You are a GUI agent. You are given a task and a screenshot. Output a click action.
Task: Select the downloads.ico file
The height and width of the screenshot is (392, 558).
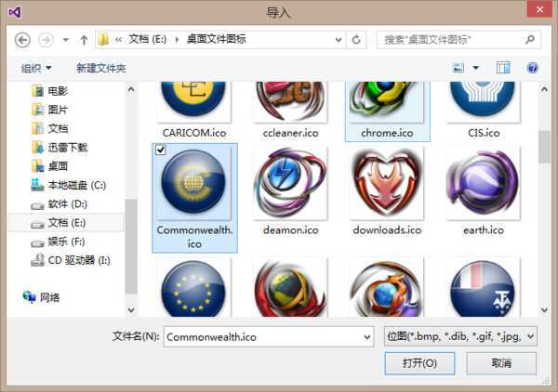(x=387, y=192)
